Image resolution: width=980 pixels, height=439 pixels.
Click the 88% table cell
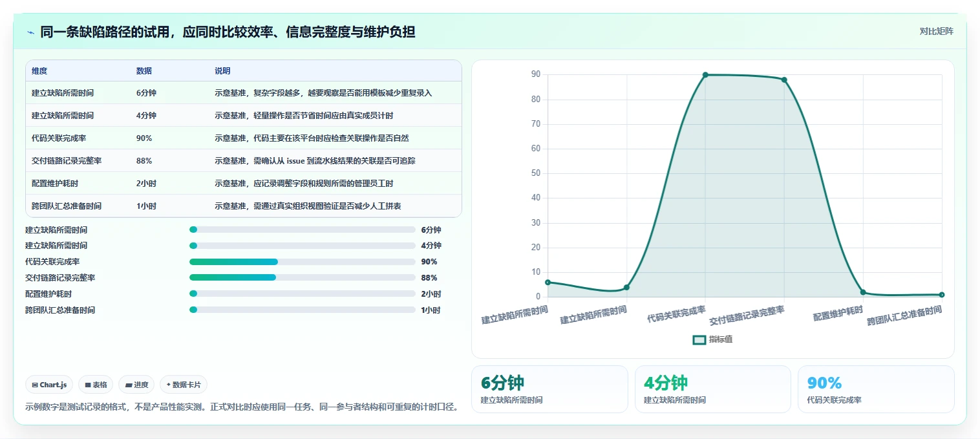coord(144,161)
